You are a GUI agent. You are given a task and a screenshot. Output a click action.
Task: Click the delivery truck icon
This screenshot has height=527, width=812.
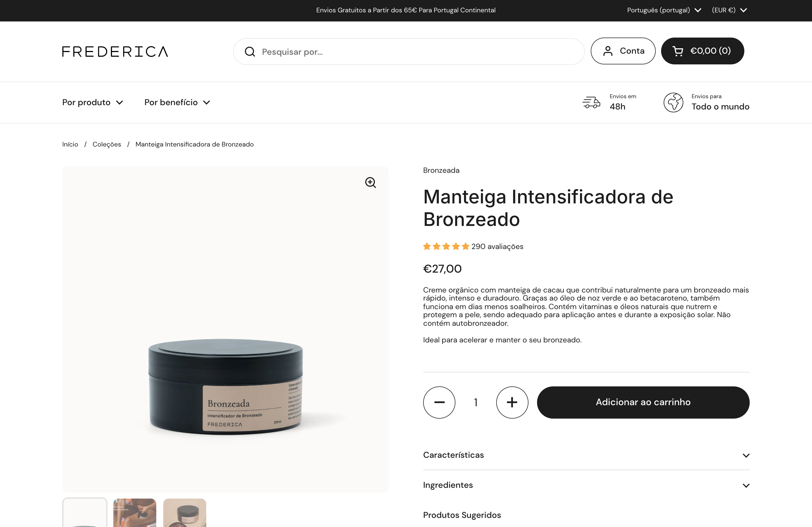click(x=591, y=102)
